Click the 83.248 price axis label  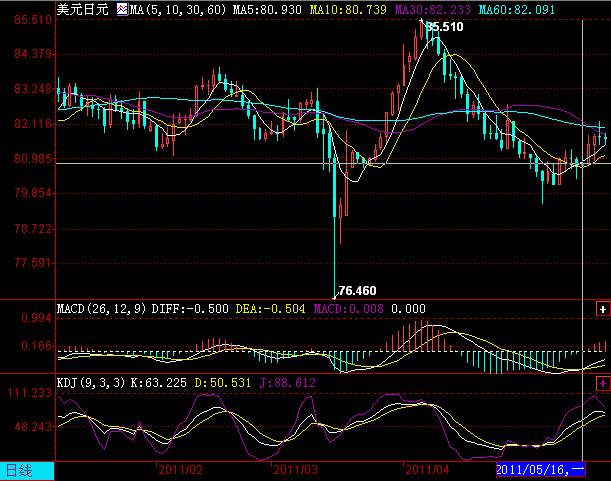tap(33, 89)
